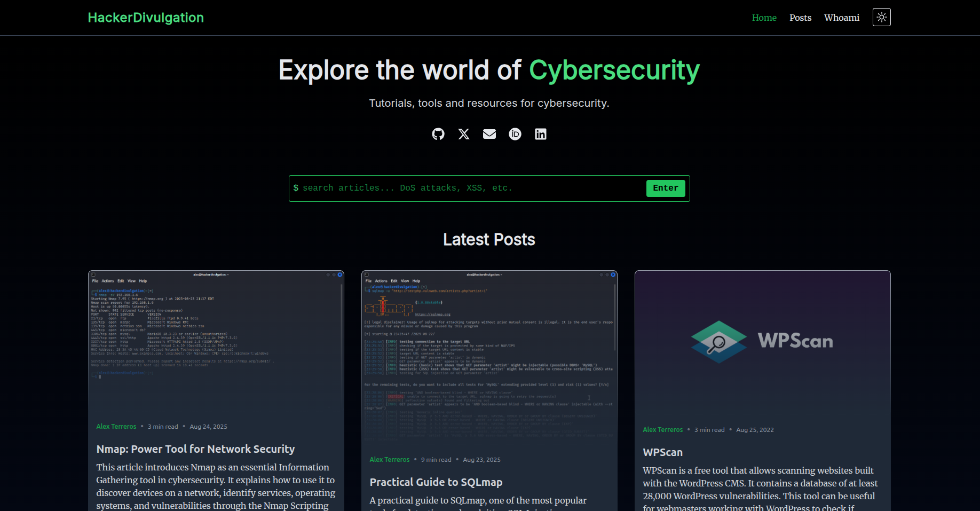
Task: Open the ORCID profile icon
Action: click(515, 134)
